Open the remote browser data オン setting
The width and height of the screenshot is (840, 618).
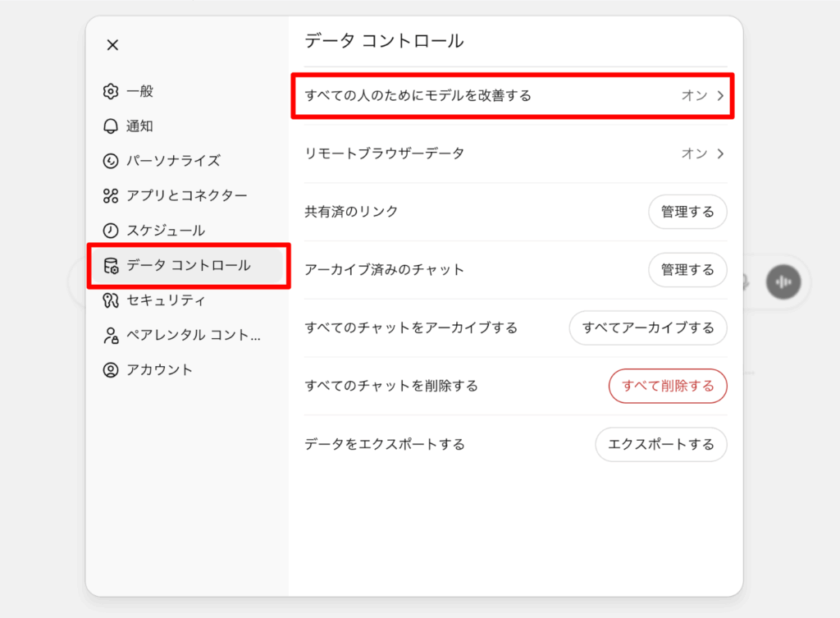pos(694,153)
